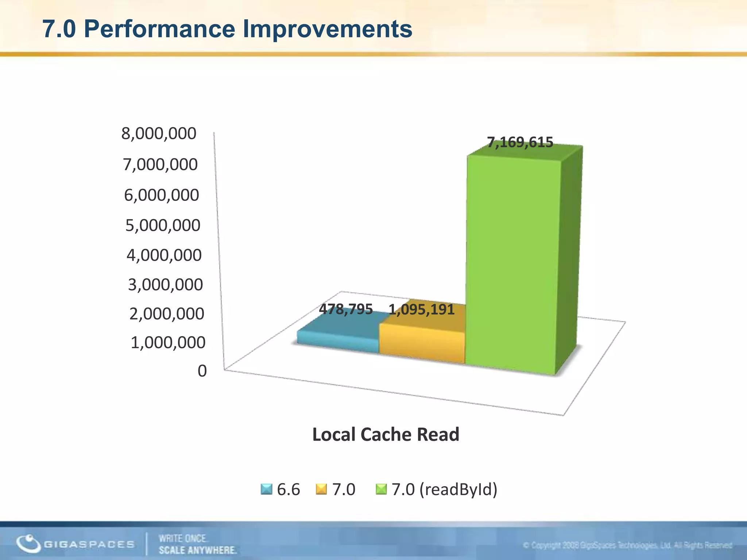This screenshot has height=560, width=747.
Task: Click the blue 6.6 legend swatch
Action: tap(267, 489)
